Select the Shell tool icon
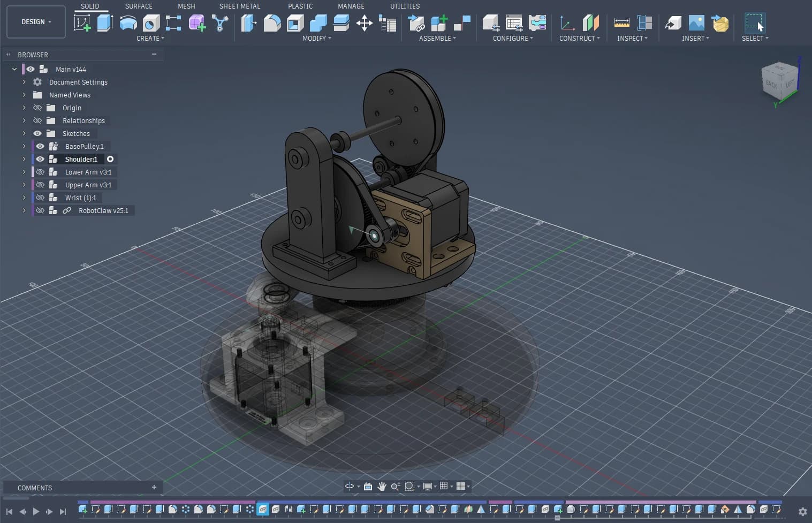Image resolution: width=812 pixels, height=523 pixels. click(x=295, y=23)
